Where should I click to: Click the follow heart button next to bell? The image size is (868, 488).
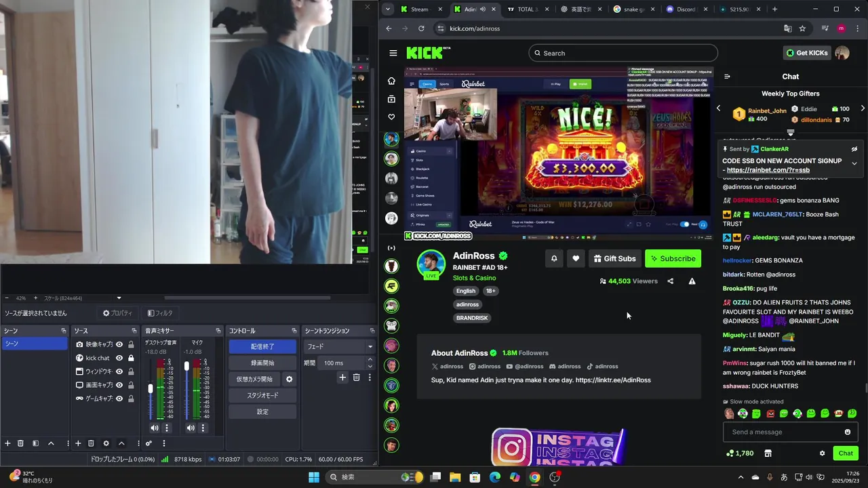click(576, 258)
